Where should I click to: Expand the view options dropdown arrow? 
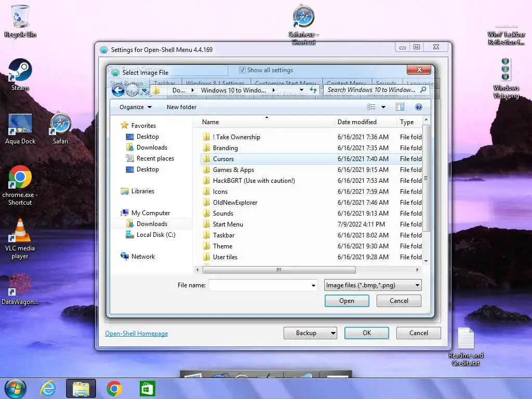click(x=383, y=107)
